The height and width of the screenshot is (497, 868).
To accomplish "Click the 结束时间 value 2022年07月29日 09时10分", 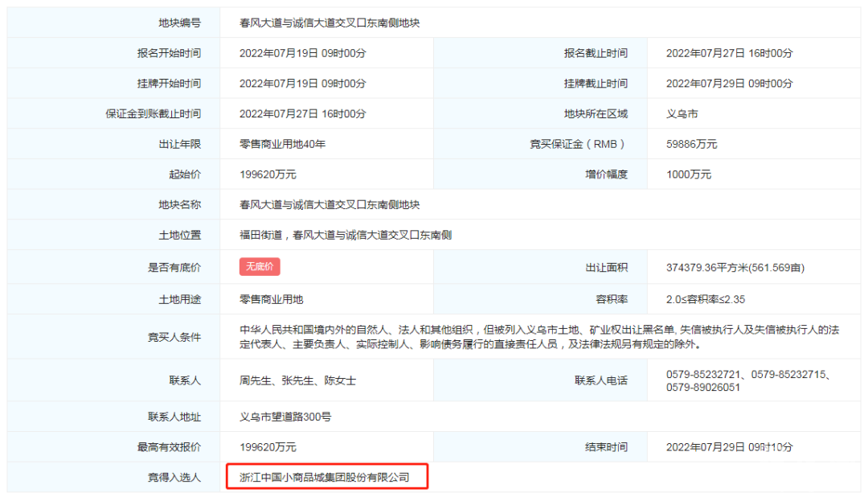I will click(729, 447).
